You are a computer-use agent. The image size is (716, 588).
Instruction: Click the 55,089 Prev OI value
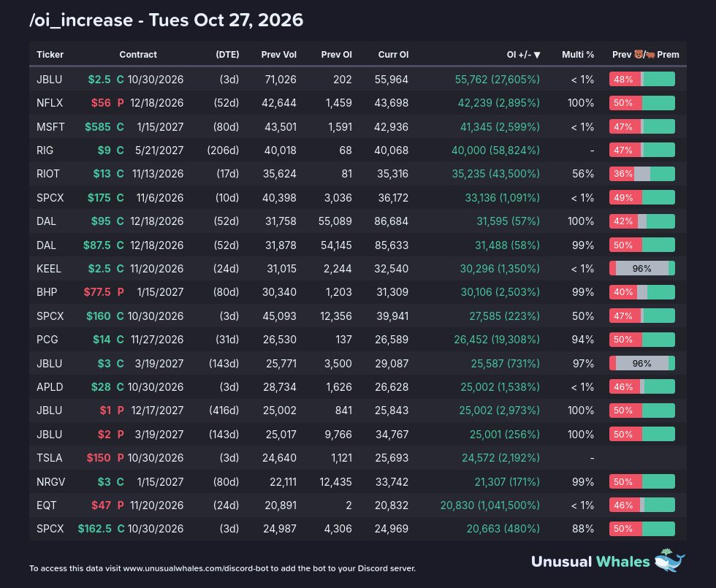pyautogui.click(x=335, y=221)
